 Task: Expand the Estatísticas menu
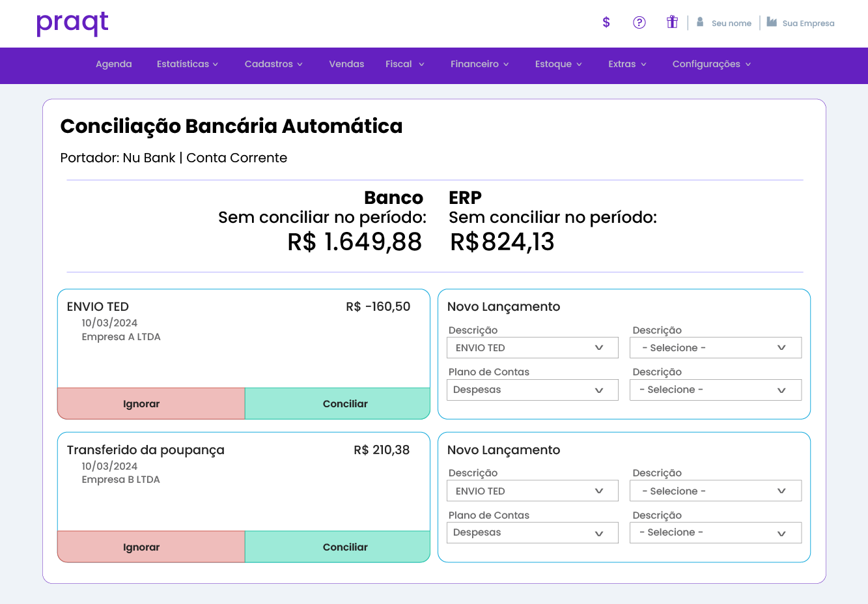pos(188,64)
